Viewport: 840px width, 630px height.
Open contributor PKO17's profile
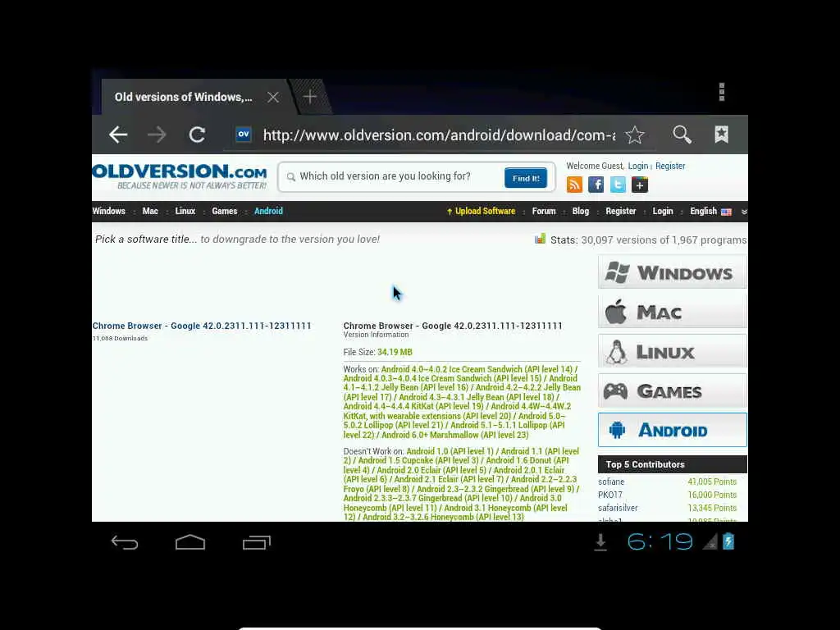pos(610,495)
